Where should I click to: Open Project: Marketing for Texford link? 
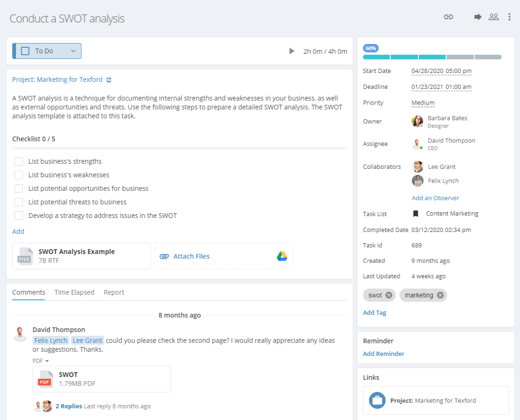pos(58,80)
